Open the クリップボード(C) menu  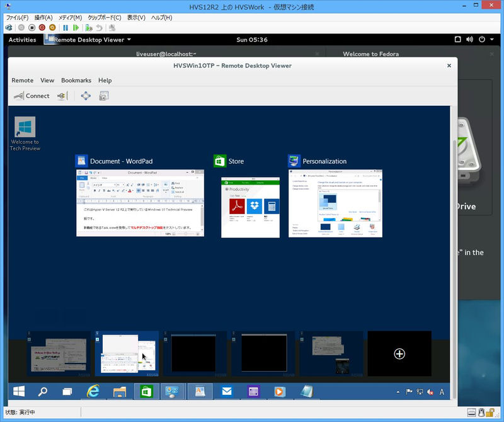click(105, 18)
